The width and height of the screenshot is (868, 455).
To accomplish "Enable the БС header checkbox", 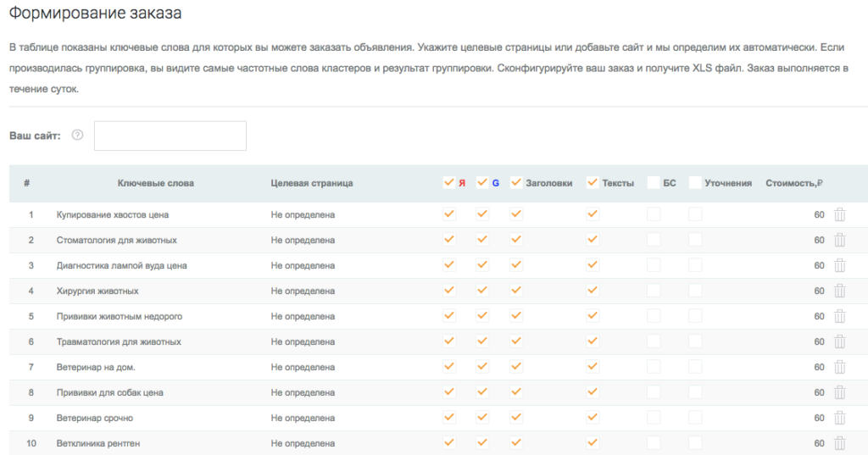I will pos(654,182).
